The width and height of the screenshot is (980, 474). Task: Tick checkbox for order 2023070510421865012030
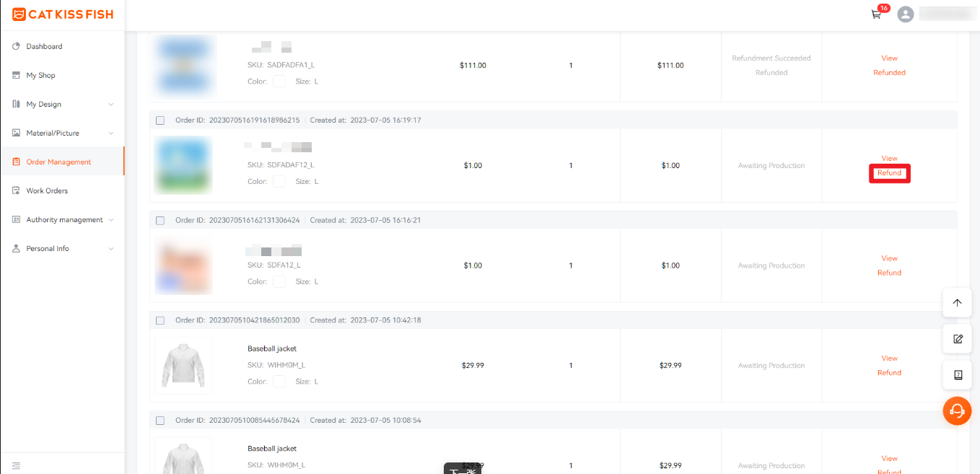point(160,320)
